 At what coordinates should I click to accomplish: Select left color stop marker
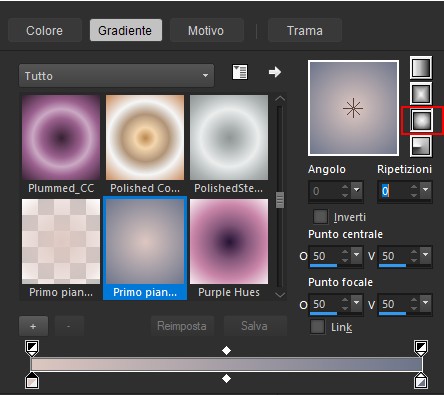(x=32, y=381)
